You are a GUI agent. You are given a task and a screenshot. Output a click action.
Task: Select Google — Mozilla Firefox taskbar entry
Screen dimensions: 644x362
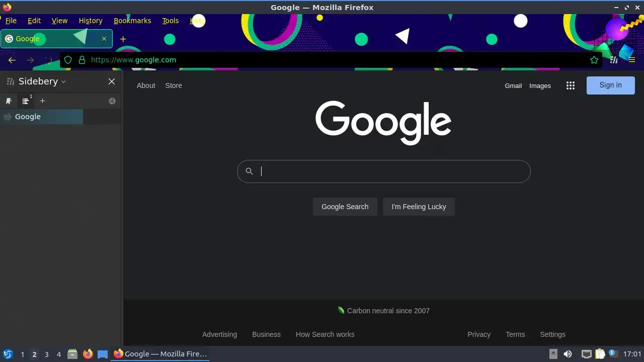click(x=160, y=354)
